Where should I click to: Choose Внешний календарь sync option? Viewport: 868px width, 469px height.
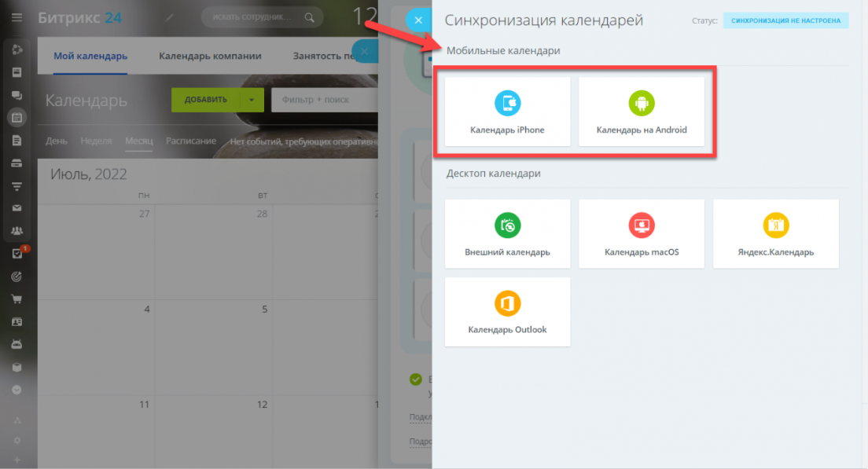pyautogui.click(x=508, y=234)
